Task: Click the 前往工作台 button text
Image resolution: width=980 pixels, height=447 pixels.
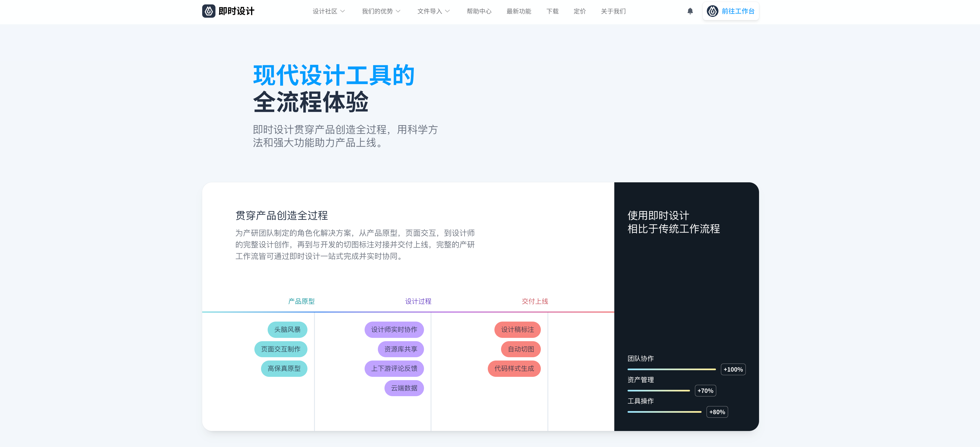Action: coord(738,11)
